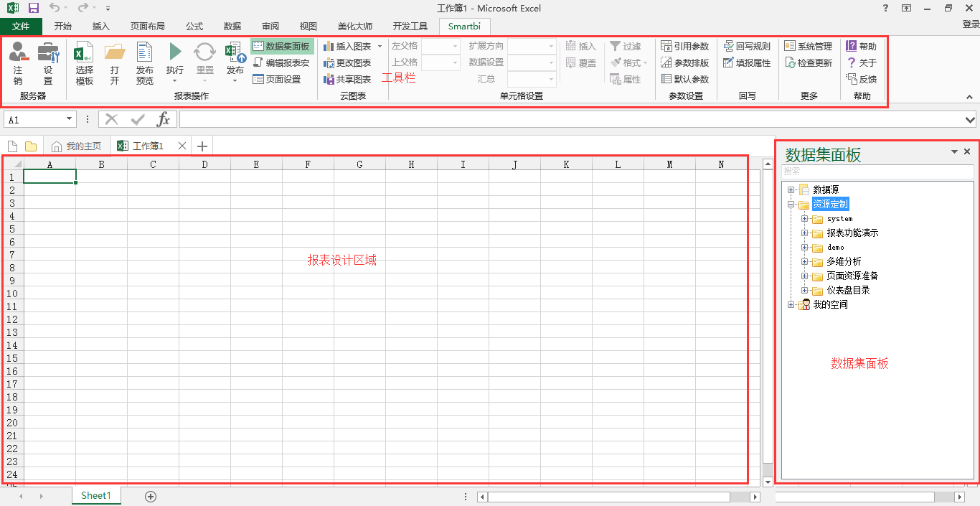The image size is (980, 506).
Task: Switch to the 我的主页 document tab
Action: [x=77, y=146]
